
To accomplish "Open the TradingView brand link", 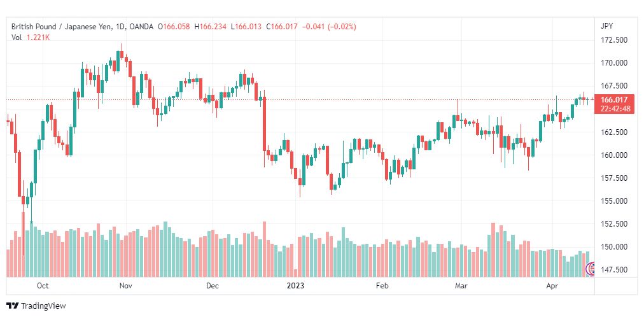I will (36, 306).
